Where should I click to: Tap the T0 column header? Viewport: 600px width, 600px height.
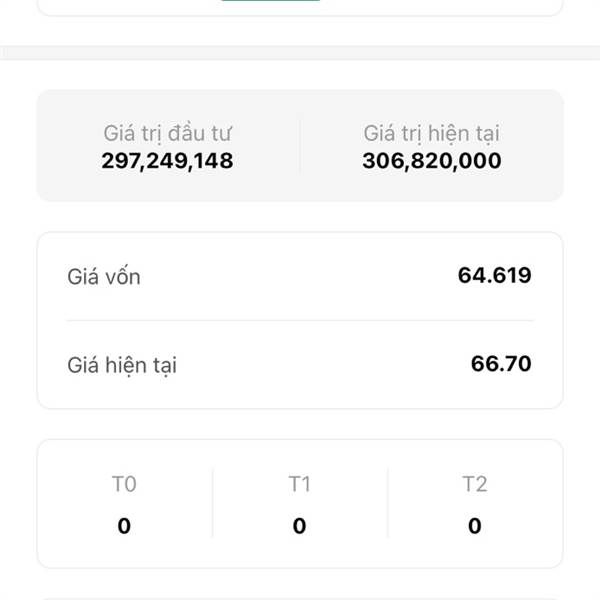coord(124,485)
